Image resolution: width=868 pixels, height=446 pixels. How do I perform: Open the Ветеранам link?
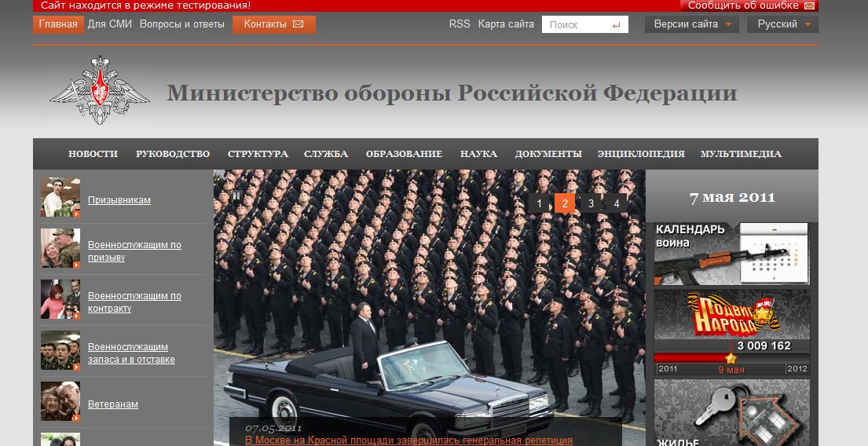pos(113,404)
